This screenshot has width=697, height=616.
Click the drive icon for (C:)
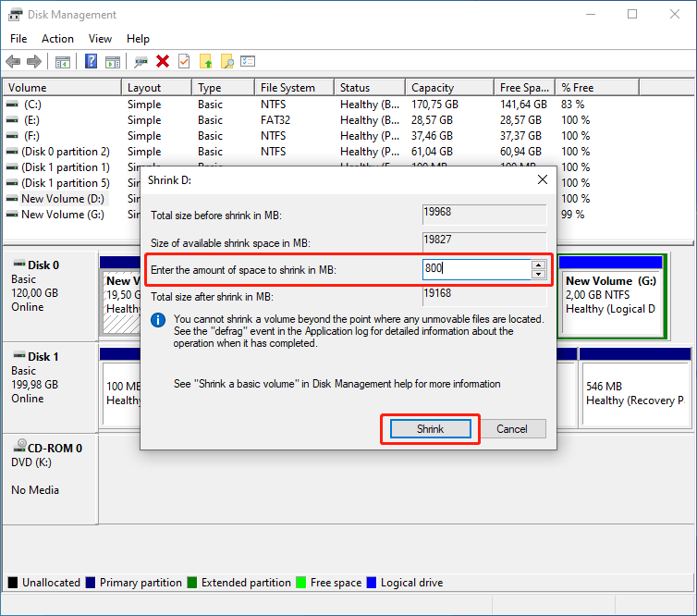click(12, 105)
